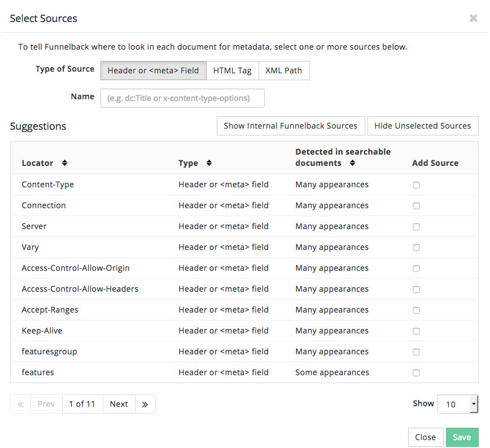This screenshot has width=490, height=448.
Task: Switch source type to XML Path
Action: pos(283,71)
